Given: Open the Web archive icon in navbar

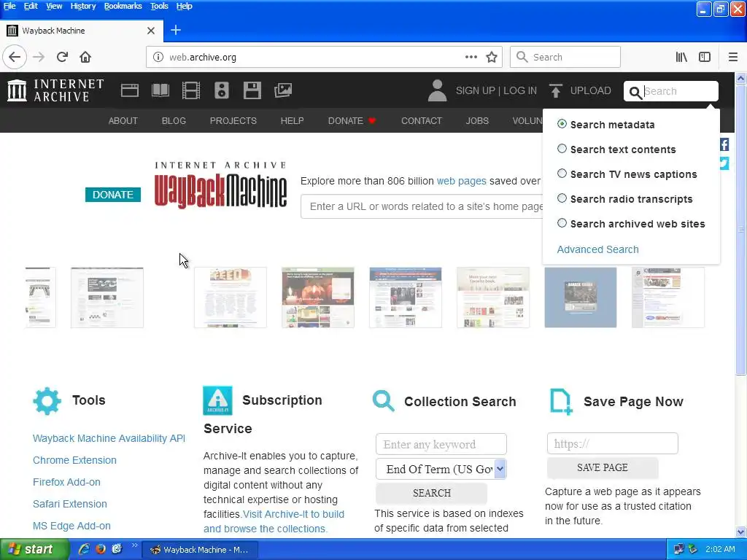Looking at the screenshot, I should click(x=130, y=90).
